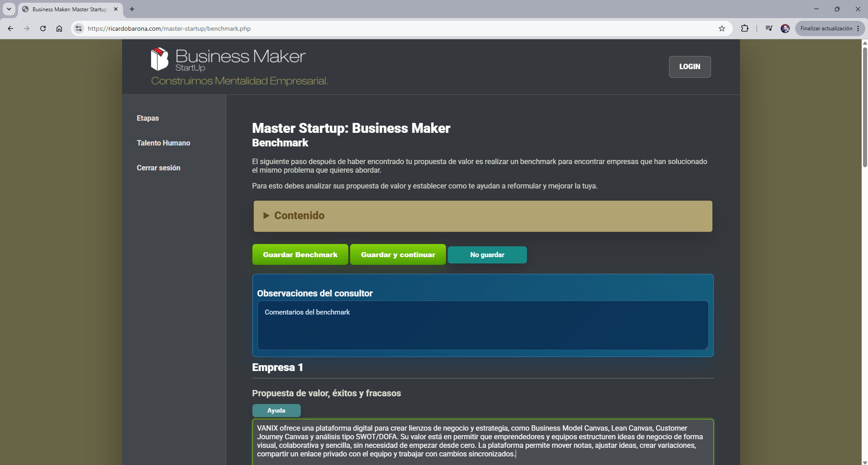
Task: Click the Business Maker StartUp logo
Action: coord(228,60)
